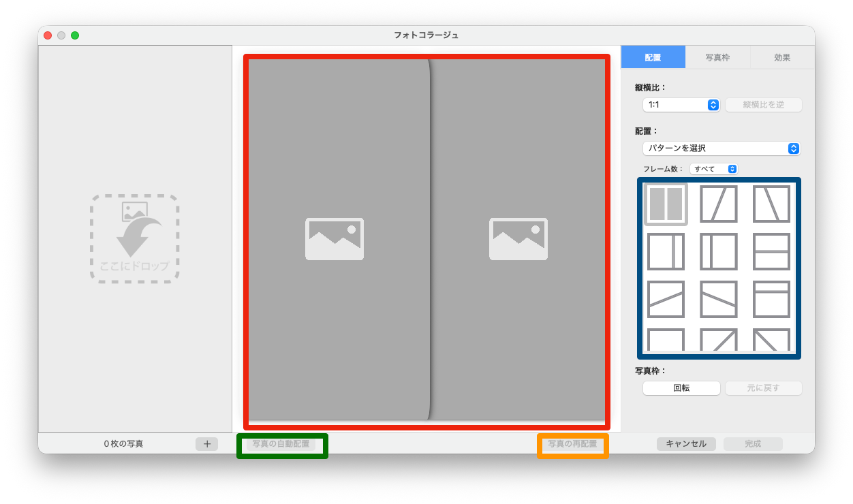
Task: Click the 回転 button
Action: (681, 388)
